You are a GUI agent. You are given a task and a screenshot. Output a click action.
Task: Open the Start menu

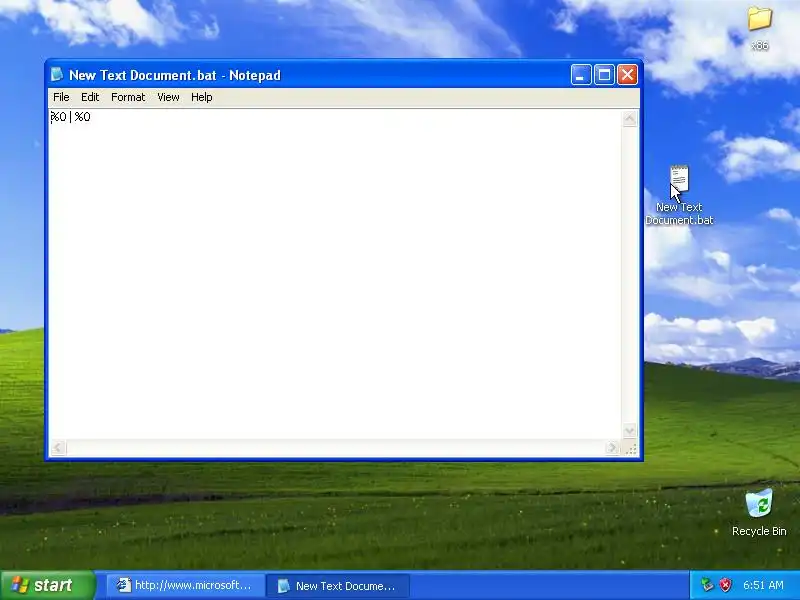[47, 585]
